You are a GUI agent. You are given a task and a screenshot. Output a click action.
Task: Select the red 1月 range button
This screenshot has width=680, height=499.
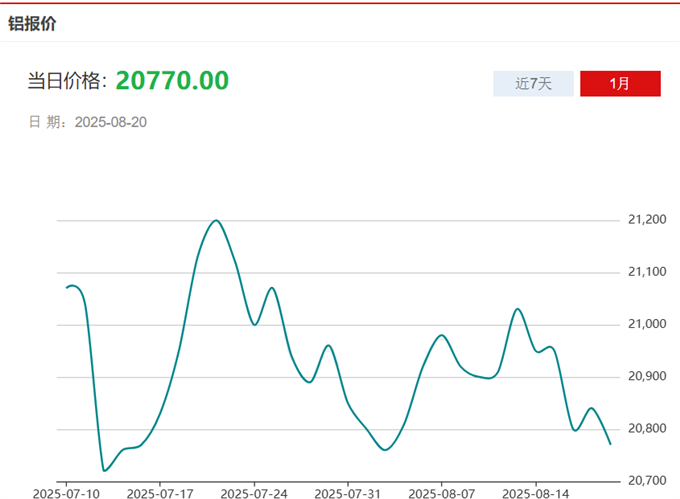pos(620,84)
